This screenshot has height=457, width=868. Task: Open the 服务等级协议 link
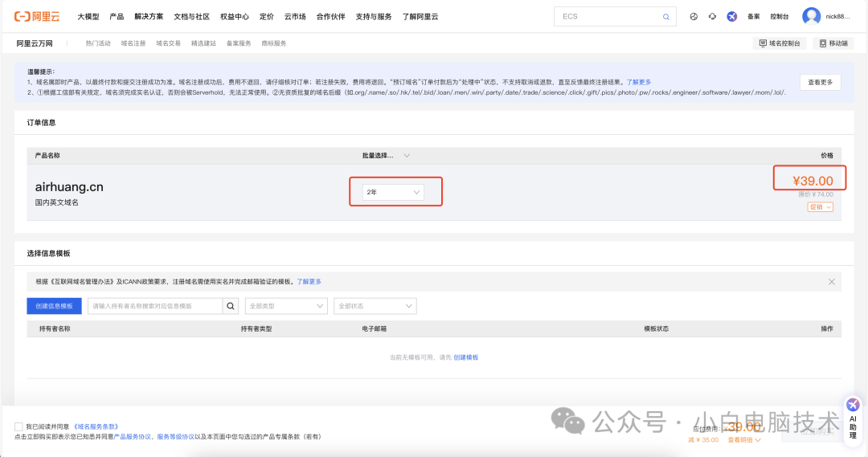(175, 437)
